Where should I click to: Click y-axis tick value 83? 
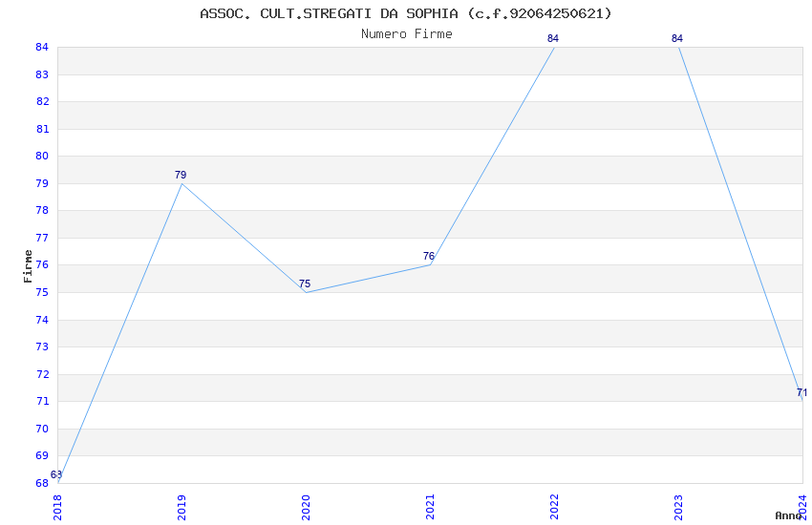tap(42, 74)
